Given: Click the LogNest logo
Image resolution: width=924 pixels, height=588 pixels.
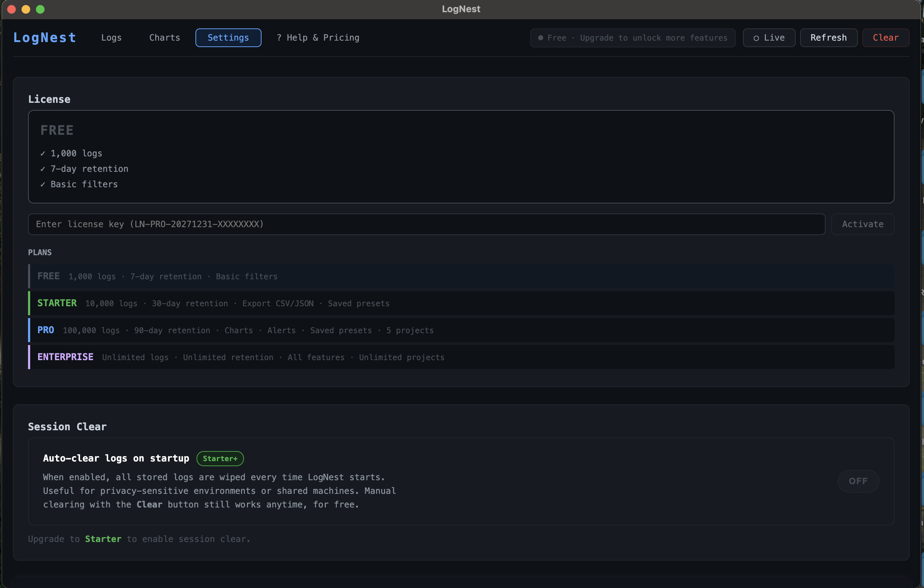Looking at the screenshot, I should [45, 38].
